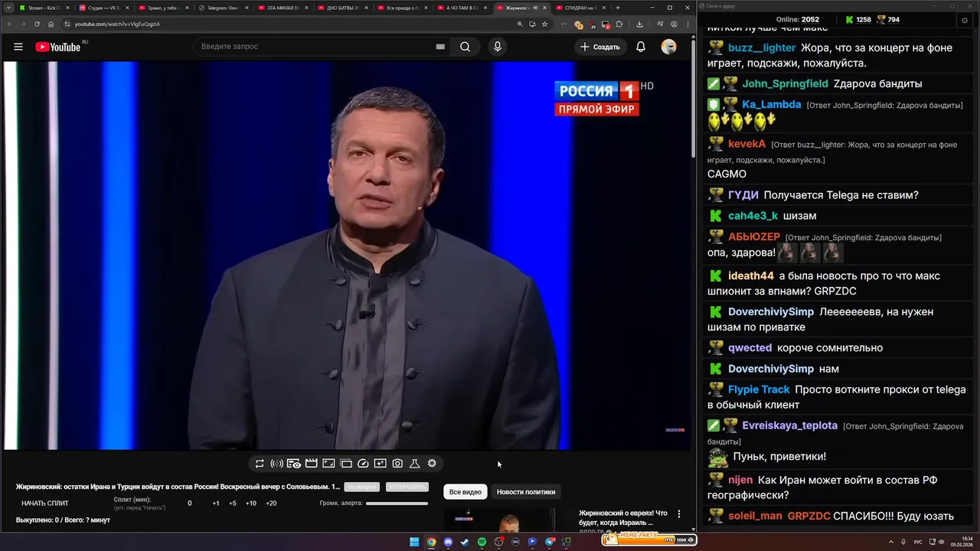Open Spotify from the taskbar
980x551 pixels.
coord(482,542)
